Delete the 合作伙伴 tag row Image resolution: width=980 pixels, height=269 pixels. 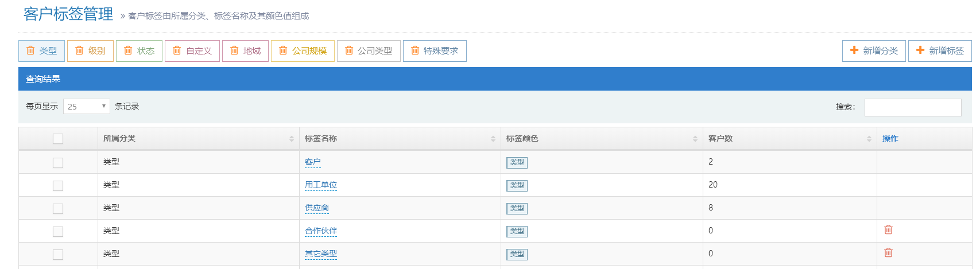[x=888, y=230]
